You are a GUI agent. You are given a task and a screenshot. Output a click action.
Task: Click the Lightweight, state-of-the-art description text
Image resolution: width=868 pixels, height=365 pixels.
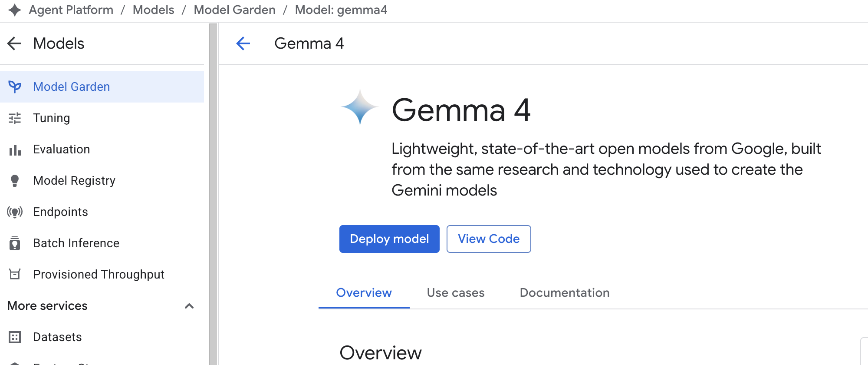[x=606, y=169]
